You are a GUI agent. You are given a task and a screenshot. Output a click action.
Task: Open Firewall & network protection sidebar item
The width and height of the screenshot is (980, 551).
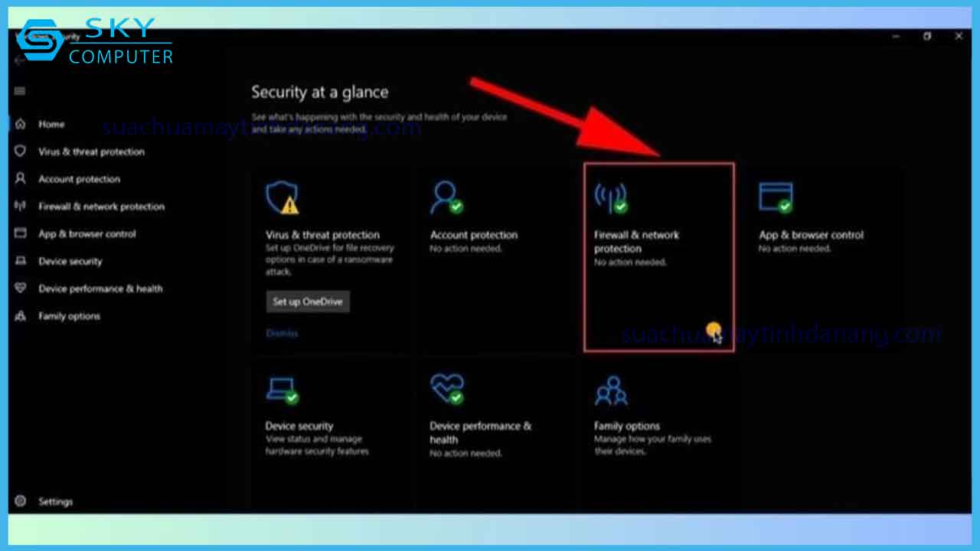(101, 207)
